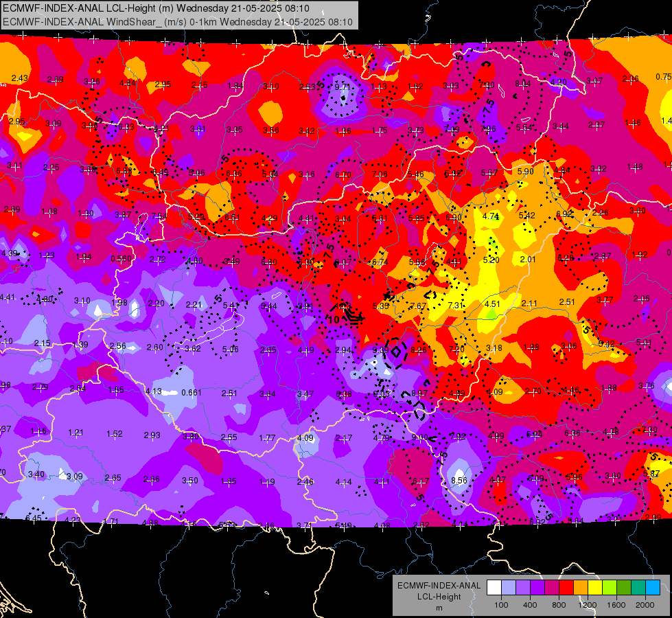This screenshot has width=672, height=618.
Task: Click the WindShear 0-1km title line
Action: click(x=177, y=22)
